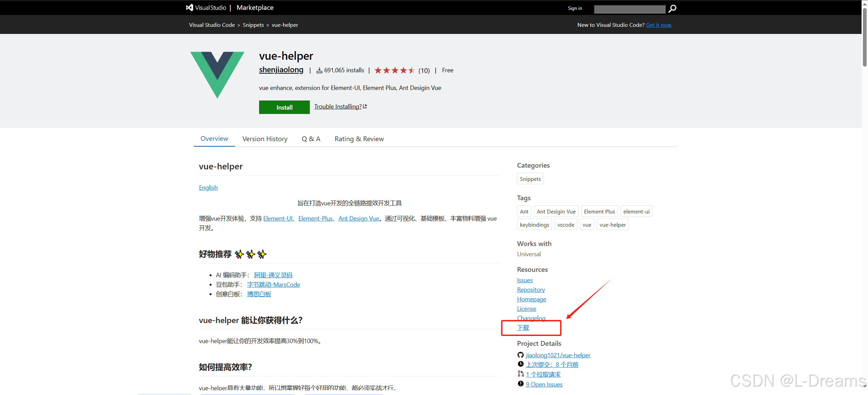Click the page vertical scrollbar thumb
This screenshot has height=395, width=868.
865,37
